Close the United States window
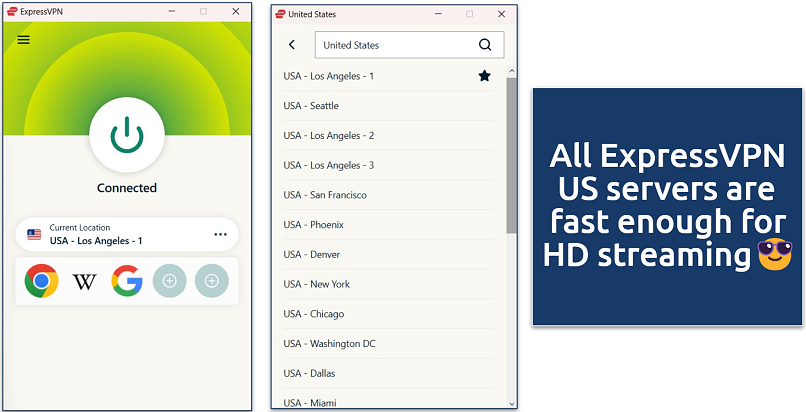Screen dimensions: 806x412 (502, 14)
